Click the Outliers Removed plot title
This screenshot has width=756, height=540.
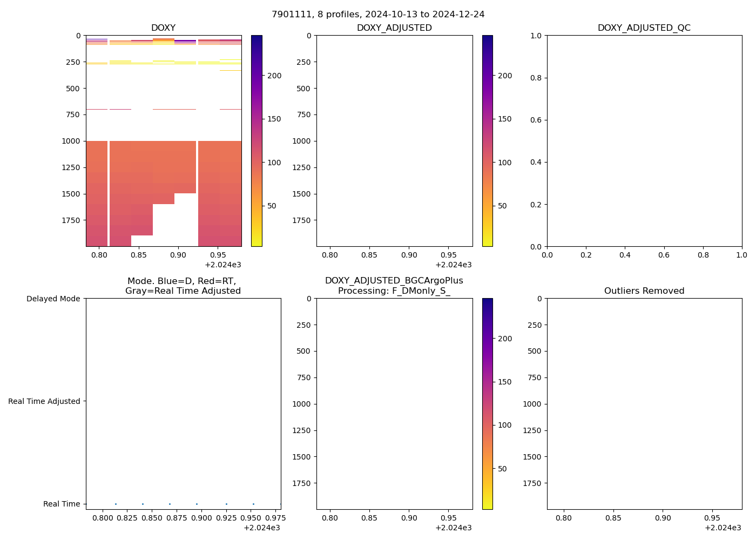[644, 291]
